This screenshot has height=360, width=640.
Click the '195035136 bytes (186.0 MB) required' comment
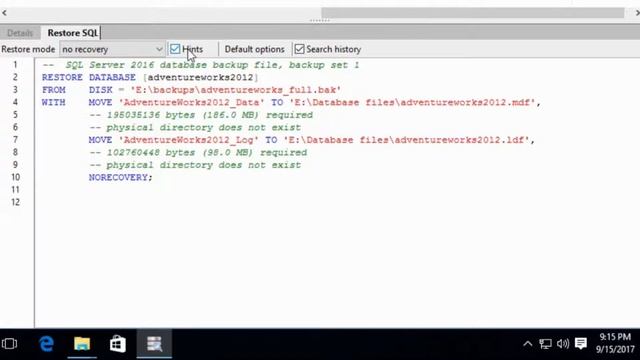point(201,115)
